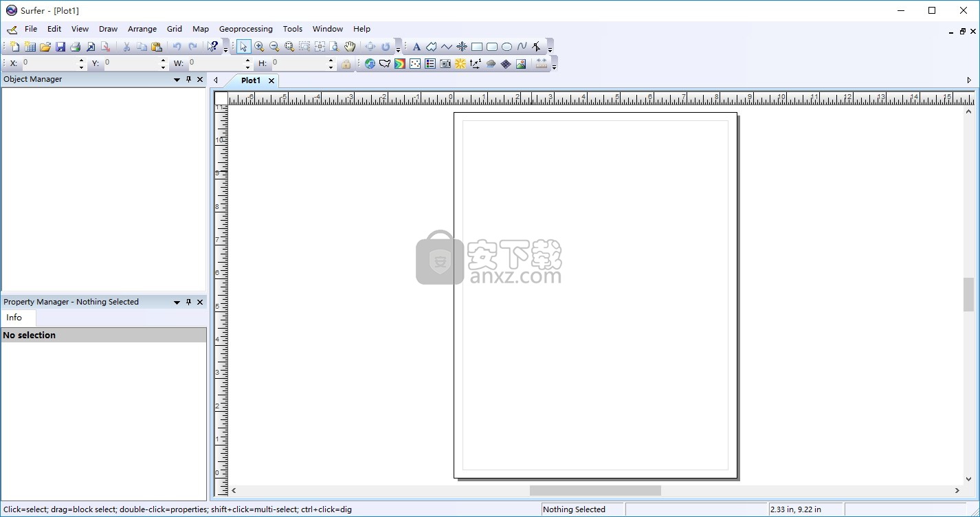980x517 pixels.
Task: Open the Geoprocessing menu
Action: coord(246,29)
